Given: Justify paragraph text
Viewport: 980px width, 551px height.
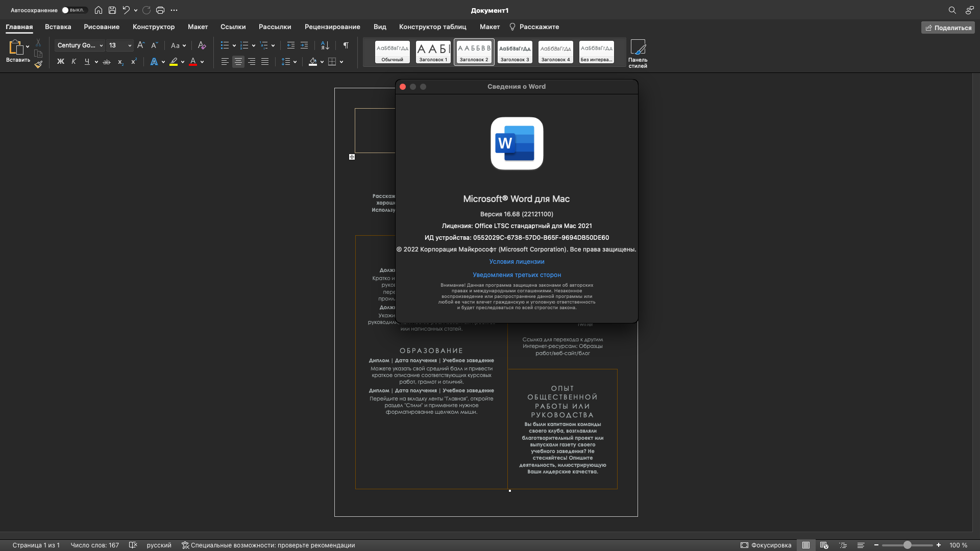Looking at the screenshot, I should (x=265, y=62).
